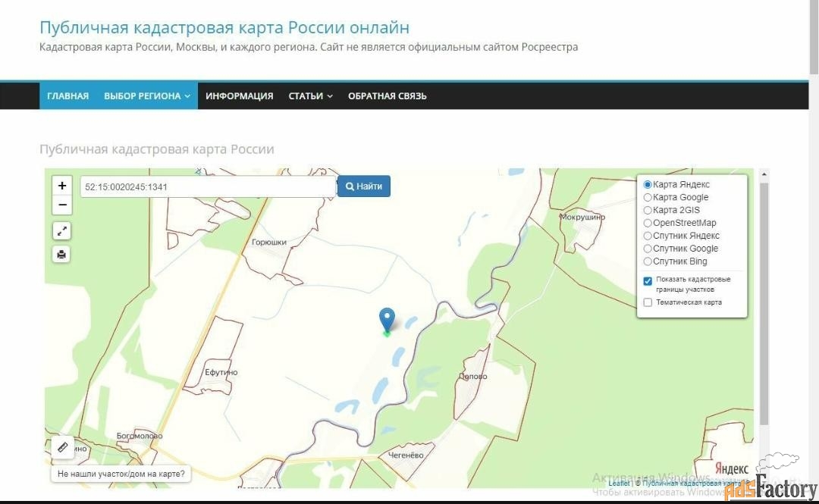
Task: Select the Спутник Яндекс radio option
Action: click(648, 236)
